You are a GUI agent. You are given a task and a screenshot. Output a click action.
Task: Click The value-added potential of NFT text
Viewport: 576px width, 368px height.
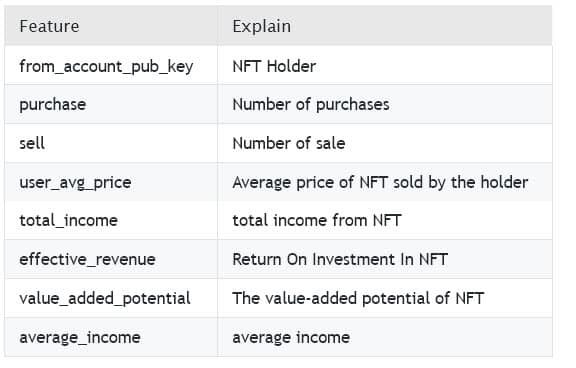[x=358, y=298]
